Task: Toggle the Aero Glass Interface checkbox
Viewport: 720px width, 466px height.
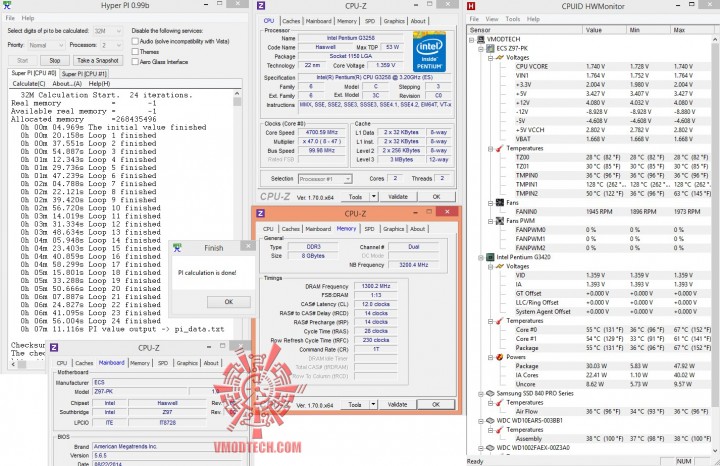Action: 135,62
